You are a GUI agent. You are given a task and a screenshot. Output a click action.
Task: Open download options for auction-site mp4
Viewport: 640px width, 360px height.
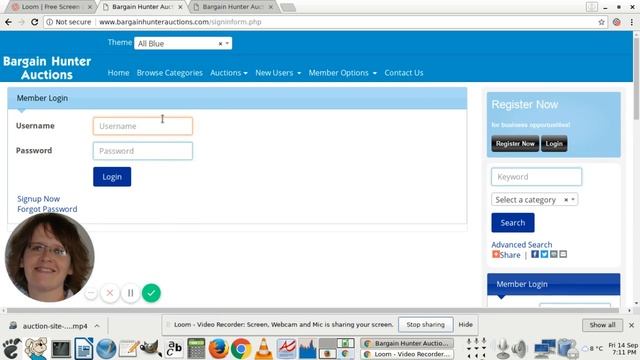(x=97, y=326)
